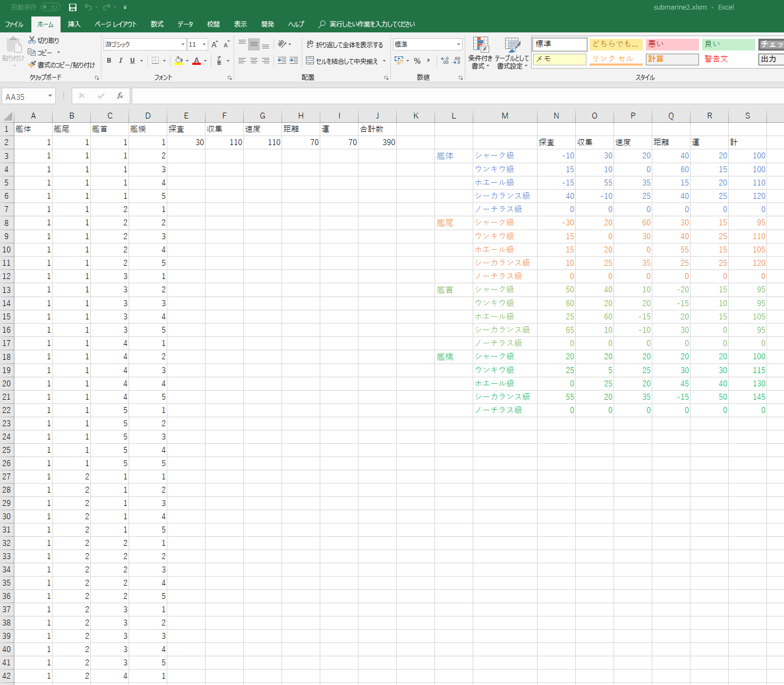Image resolution: width=784 pixels, height=685 pixels.
Task: Toggle Bold formatting
Action: tap(109, 61)
